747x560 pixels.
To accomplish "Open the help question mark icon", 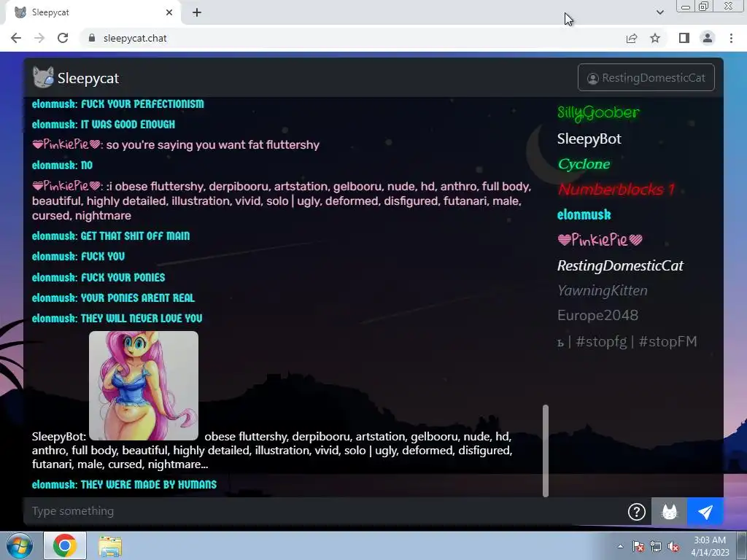I will click(x=636, y=511).
